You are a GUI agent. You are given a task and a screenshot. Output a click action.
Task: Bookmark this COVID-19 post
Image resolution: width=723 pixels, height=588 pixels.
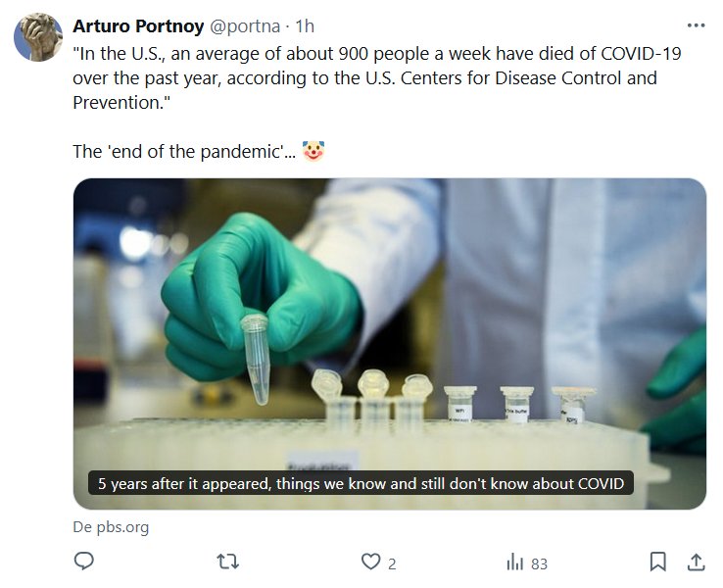[658, 563]
